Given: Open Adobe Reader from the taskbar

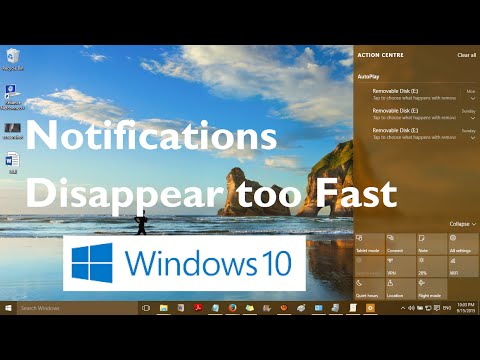Looking at the screenshot, I should [x=198, y=308].
